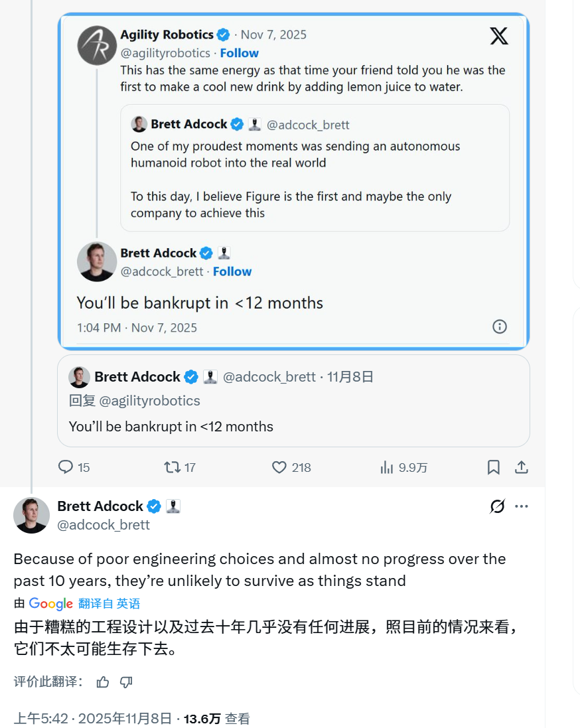This screenshot has width=580, height=728.
Task: Follow Agility Robotics in embedded tweet
Action: (x=240, y=53)
